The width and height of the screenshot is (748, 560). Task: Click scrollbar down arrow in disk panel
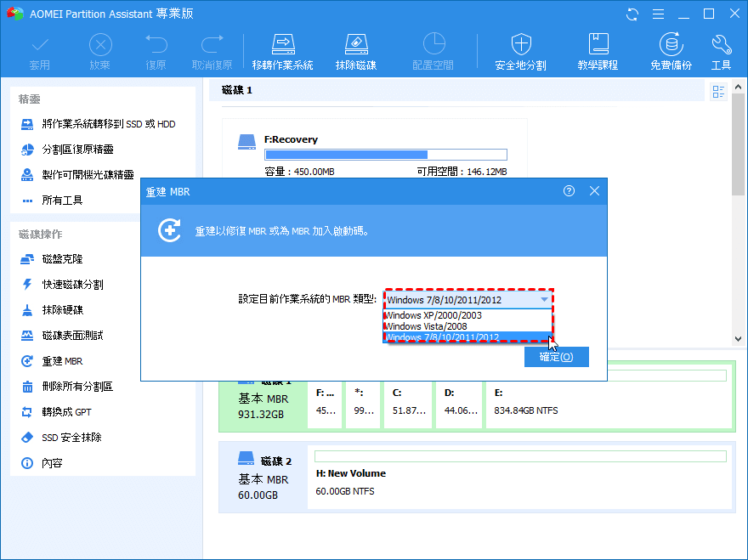click(738, 339)
